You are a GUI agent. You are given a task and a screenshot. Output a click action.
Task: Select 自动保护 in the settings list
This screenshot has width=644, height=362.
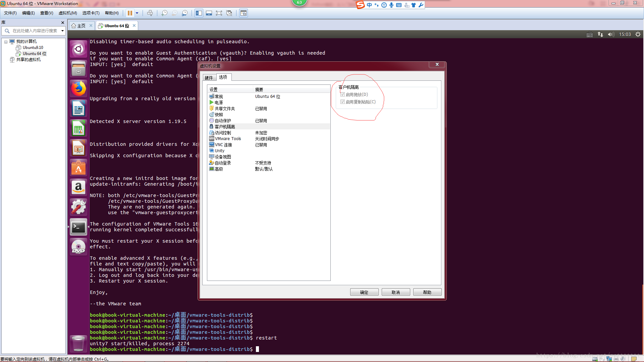(x=269, y=121)
